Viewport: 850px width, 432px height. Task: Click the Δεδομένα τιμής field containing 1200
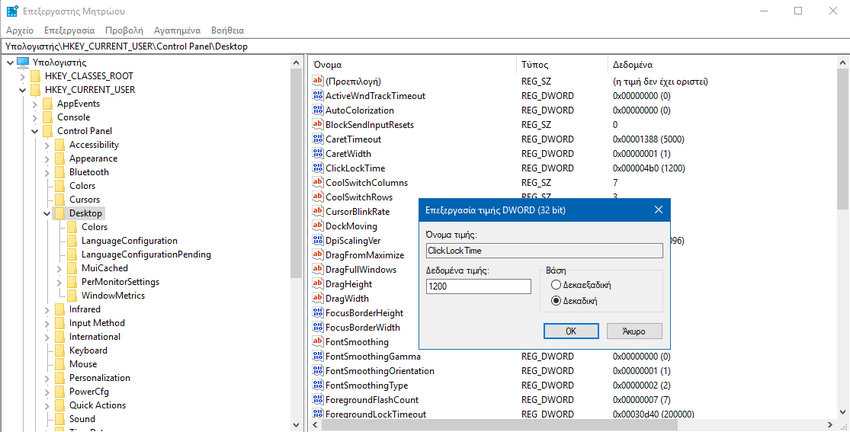pyautogui.click(x=478, y=286)
